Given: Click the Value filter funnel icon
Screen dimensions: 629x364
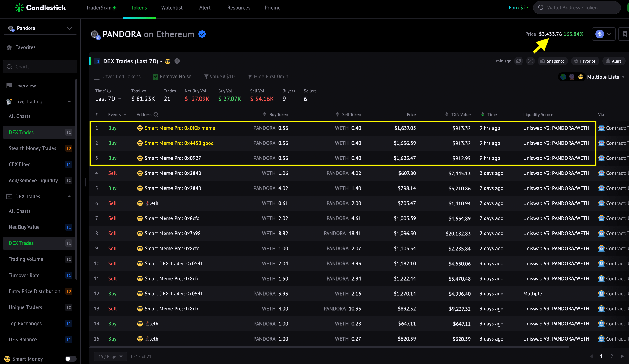Looking at the screenshot, I should tap(206, 77).
